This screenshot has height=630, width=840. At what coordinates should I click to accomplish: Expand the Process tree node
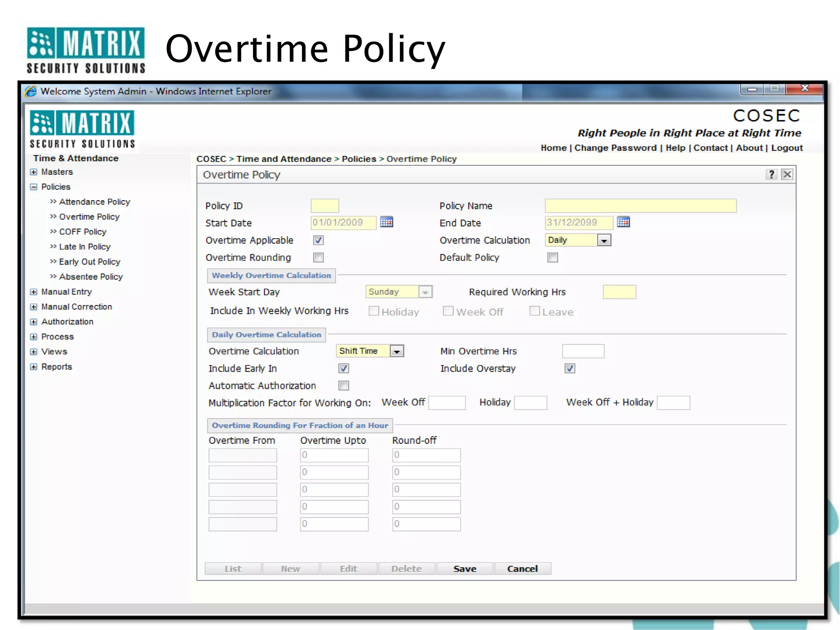pos(34,337)
